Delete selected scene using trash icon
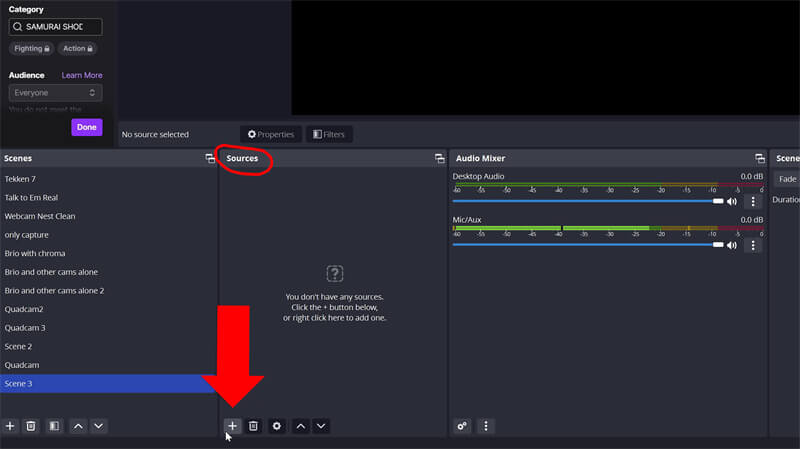Viewport: 800px width, 449px height. 31,426
